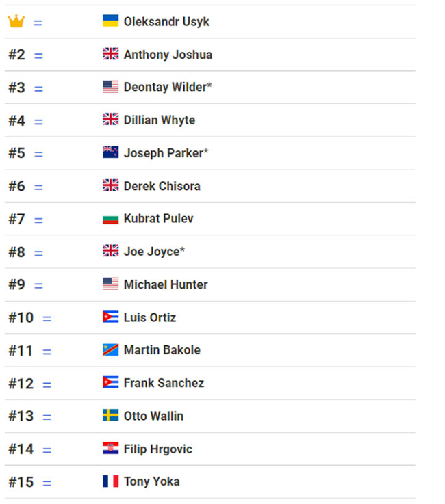Click the gold crown champion icon
Image resolution: width=445 pixels, height=504 pixels.
coord(16,21)
